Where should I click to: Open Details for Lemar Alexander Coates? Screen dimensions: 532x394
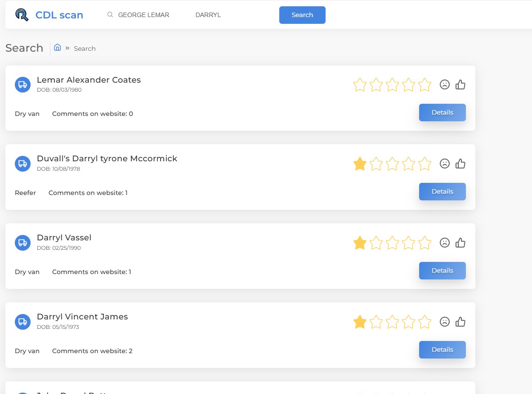point(442,113)
